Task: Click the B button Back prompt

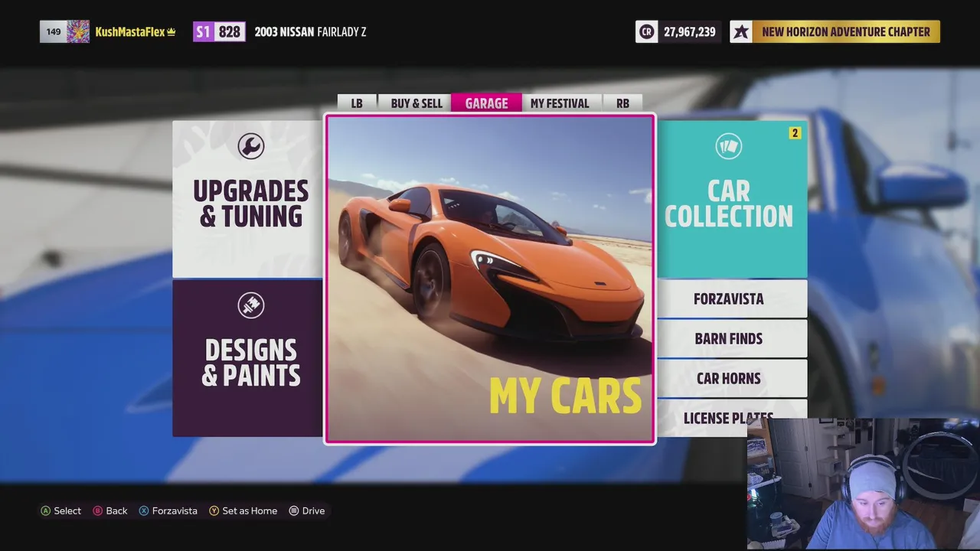Action: click(110, 510)
